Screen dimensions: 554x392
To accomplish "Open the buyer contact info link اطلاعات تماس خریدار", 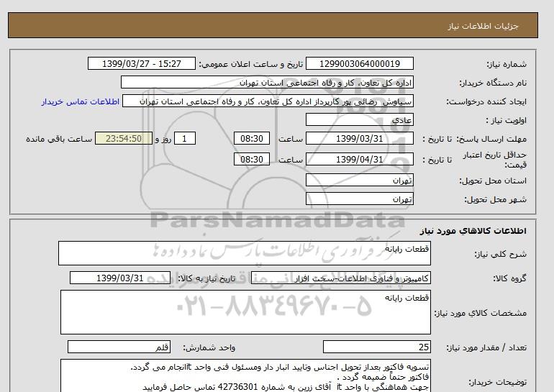I will point(81,101).
